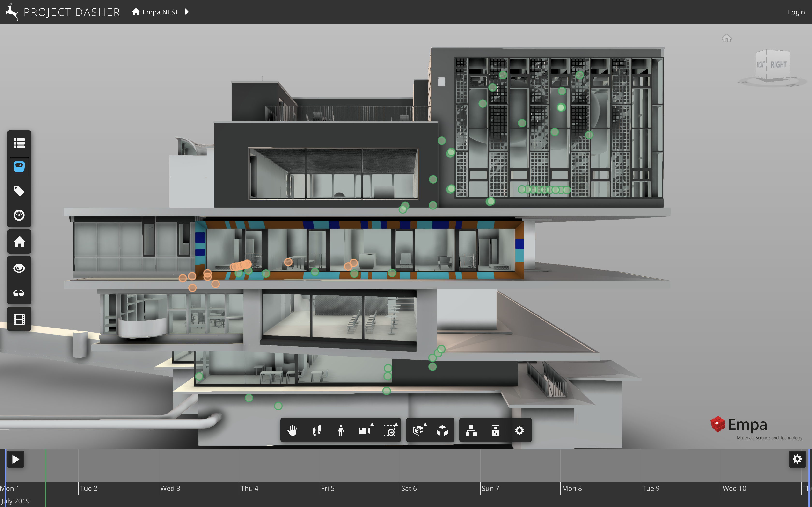
Task: Expand the zoom window tool options
Action: tap(390, 430)
